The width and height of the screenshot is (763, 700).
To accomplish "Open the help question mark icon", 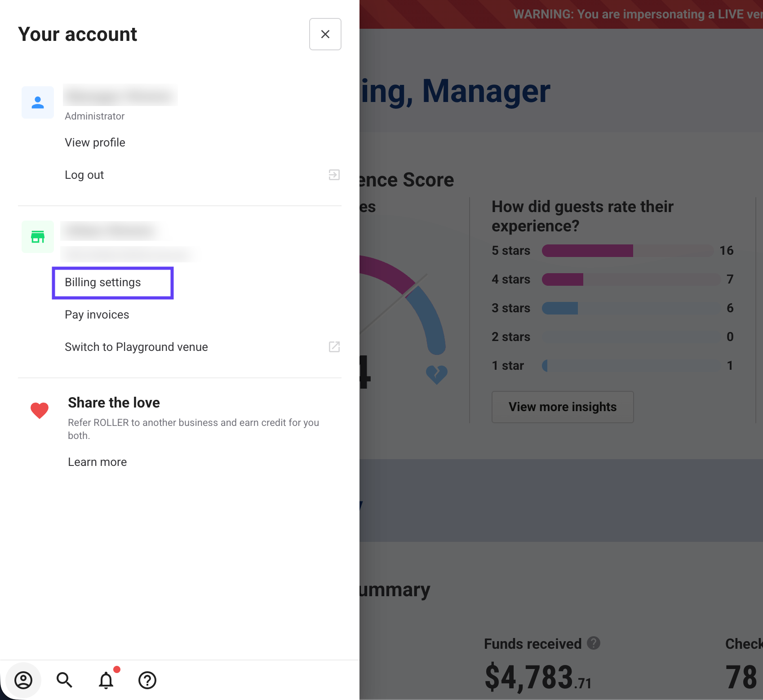I will coord(147,680).
